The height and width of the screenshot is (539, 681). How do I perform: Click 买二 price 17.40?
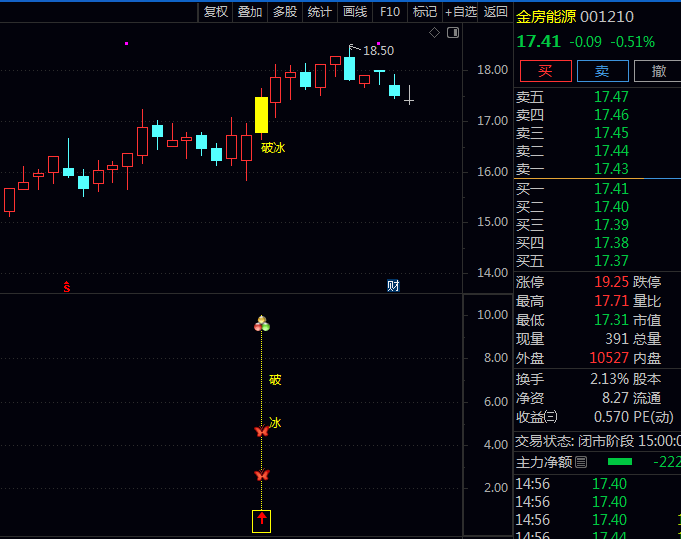(x=611, y=207)
